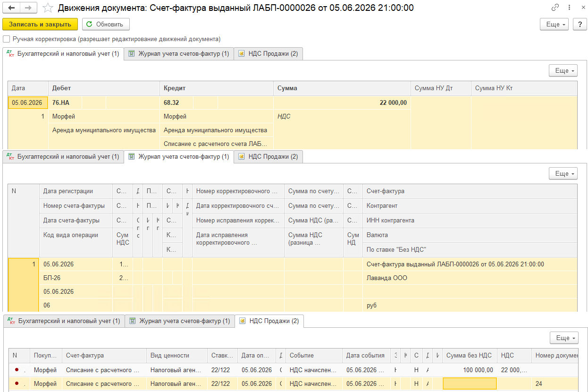Select Морфей buyer in the 100 000,00 row
The image size is (588, 392).
(45, 370)
